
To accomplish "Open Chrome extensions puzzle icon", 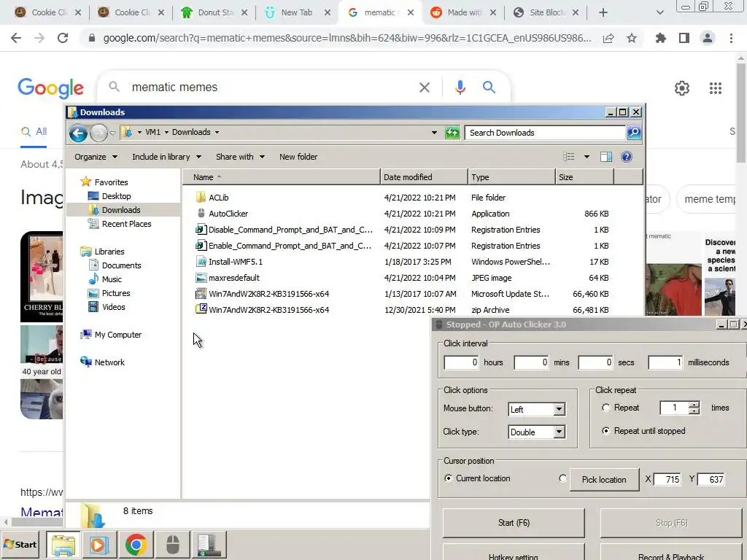I will pyautogui.click(x=660, y=38).
